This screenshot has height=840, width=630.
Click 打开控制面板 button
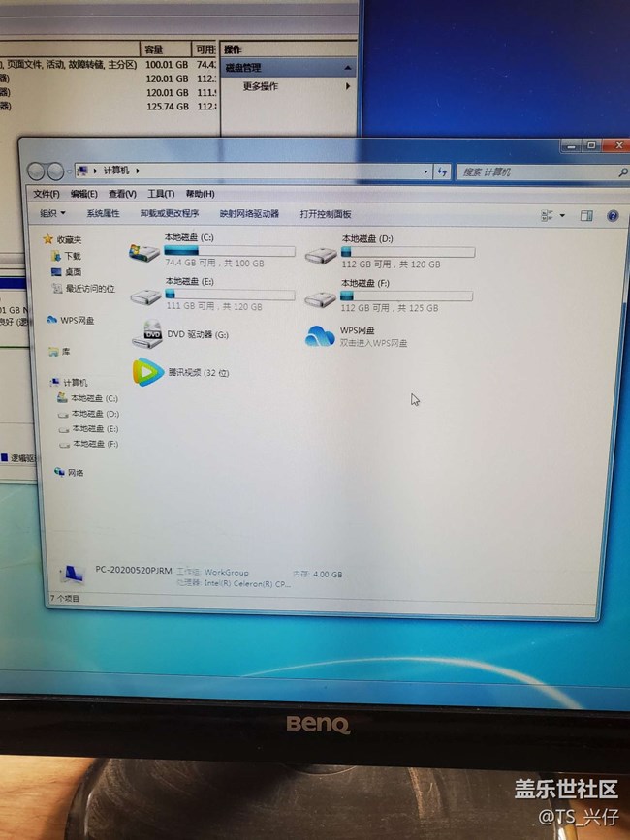pos(326,214)
